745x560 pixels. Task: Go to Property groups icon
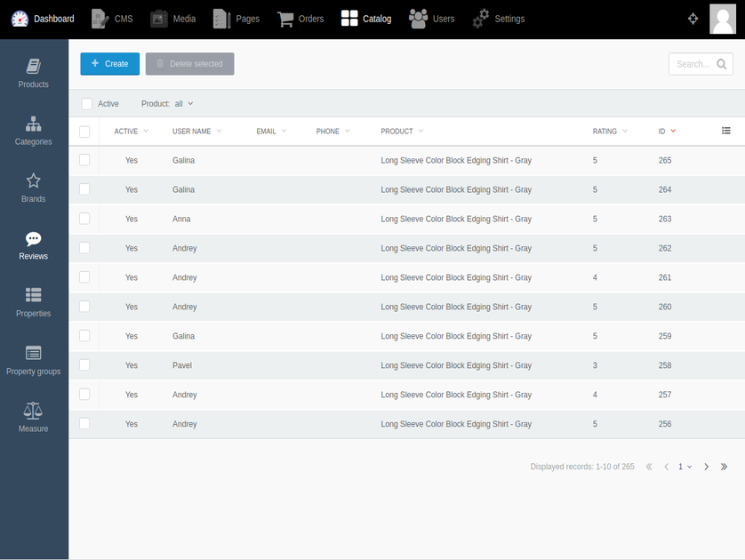[x=33, y=353]
